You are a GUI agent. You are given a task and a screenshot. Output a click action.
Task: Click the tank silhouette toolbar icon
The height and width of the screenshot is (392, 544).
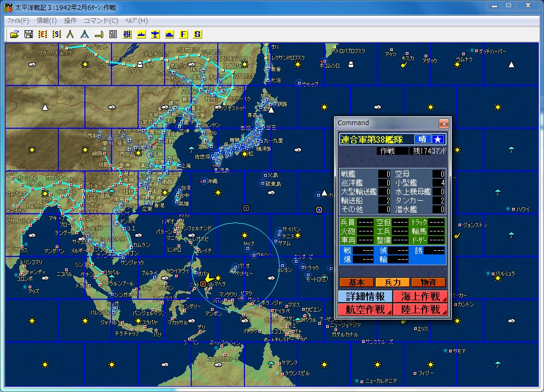click(x=169, y=34)
